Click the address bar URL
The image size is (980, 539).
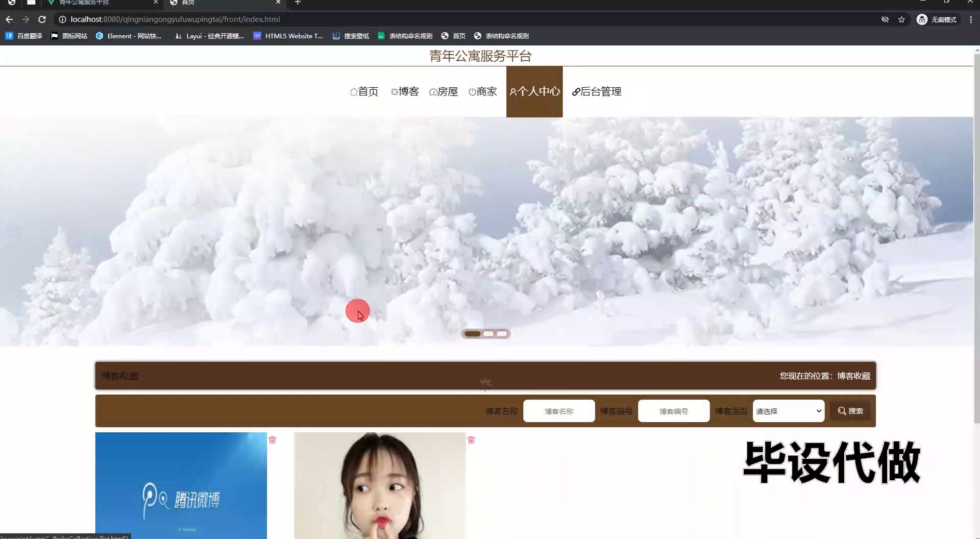pyautogui.click(x=175, y=19)
